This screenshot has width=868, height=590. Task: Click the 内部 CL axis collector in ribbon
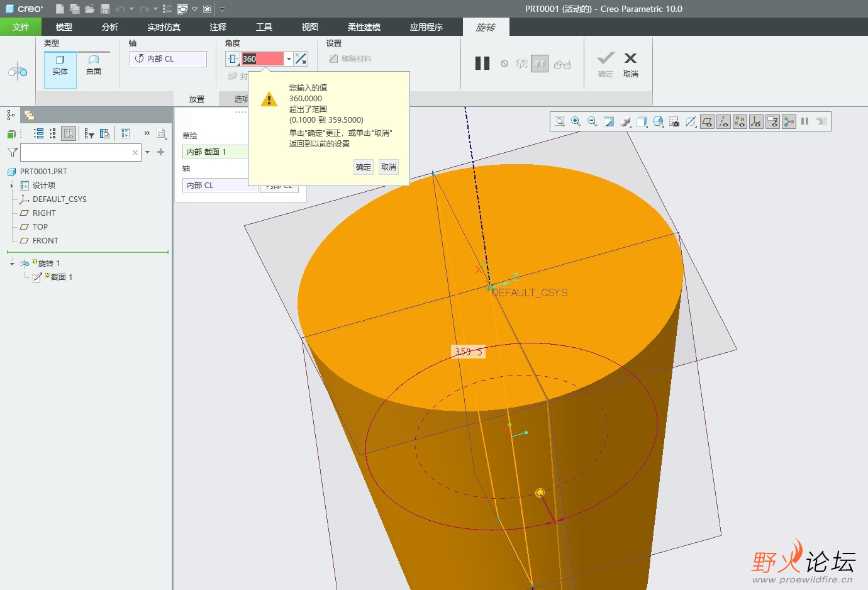coord(168,58)
